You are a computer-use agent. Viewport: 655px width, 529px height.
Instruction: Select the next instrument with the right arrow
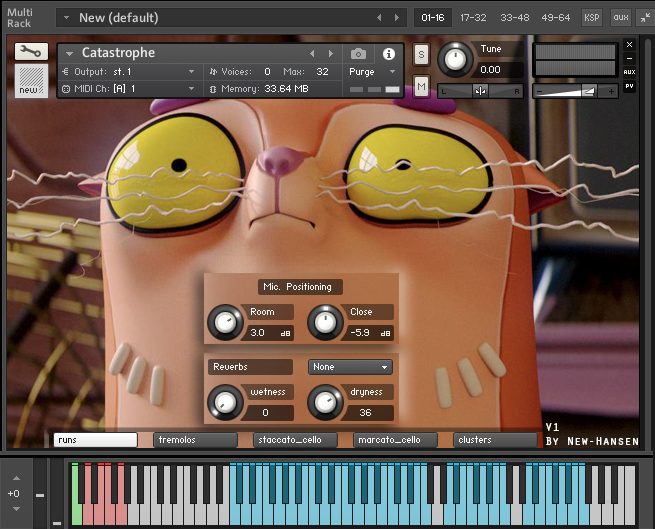click(331, 53)
